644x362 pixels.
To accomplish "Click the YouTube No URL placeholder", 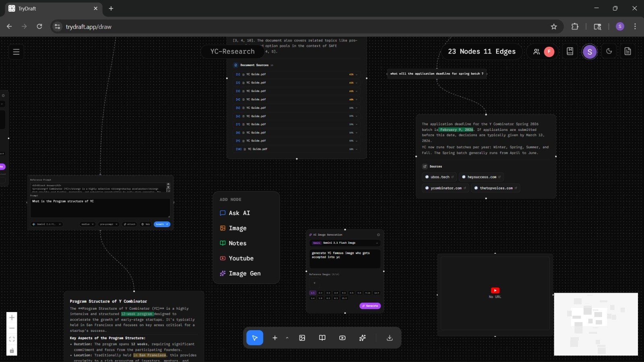I will tap(495, 293).
